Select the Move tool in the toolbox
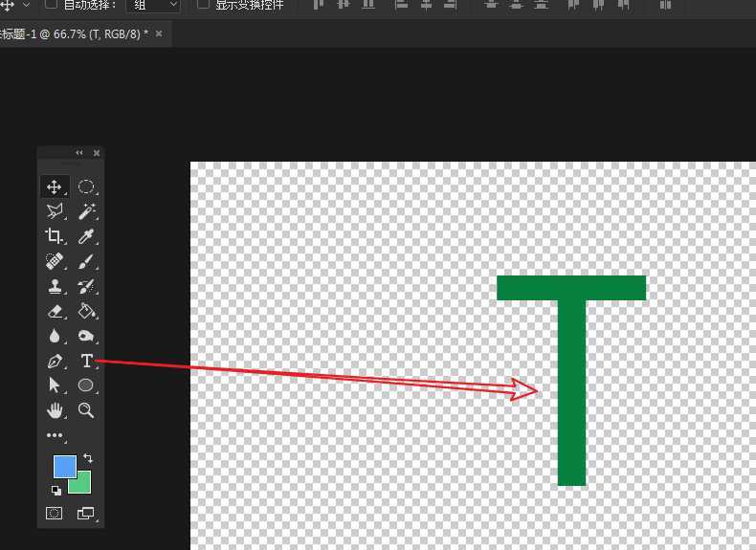Image resolution: width=756 pixels, height=550 pixels. 54,187
